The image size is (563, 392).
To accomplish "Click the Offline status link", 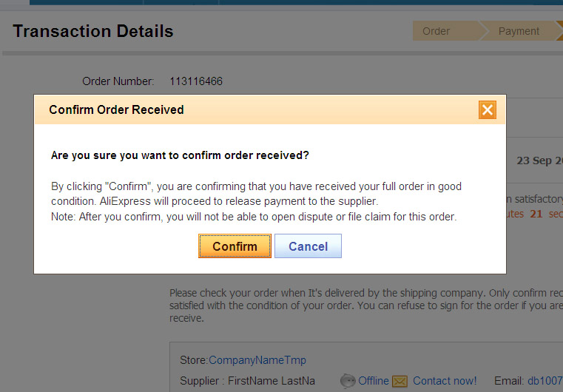I will (x=374, y=381).
